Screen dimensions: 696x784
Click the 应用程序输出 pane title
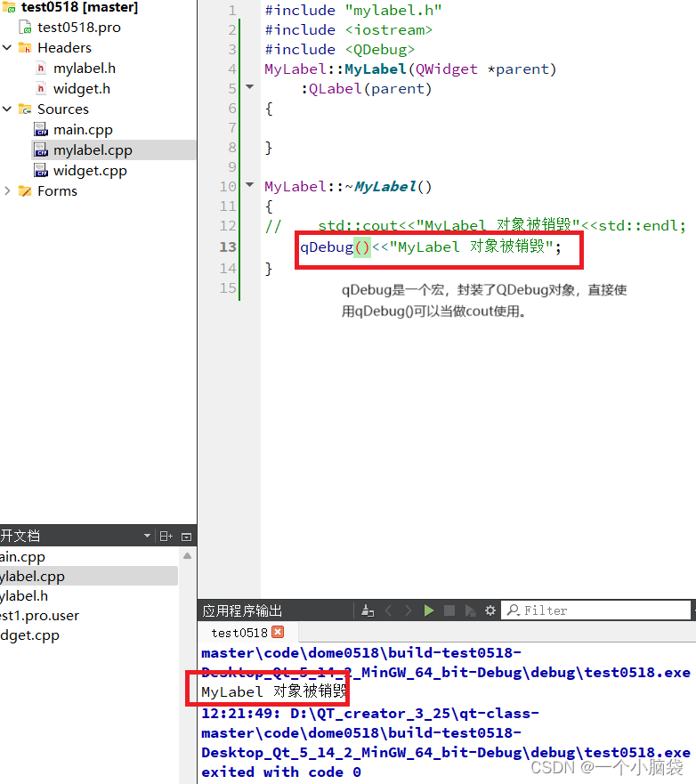tap(242, 610)
